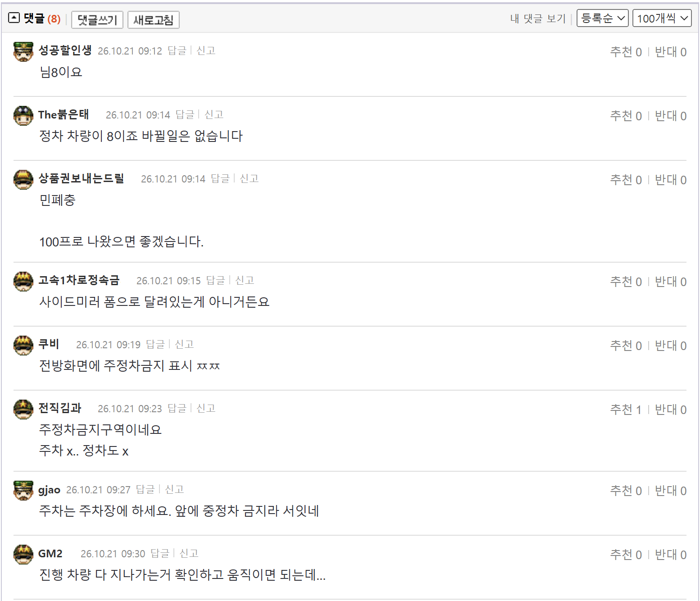This screenshot has width=700, height=601.
Task: Open 전직김과's user profile name
Action: pos(60,408)
